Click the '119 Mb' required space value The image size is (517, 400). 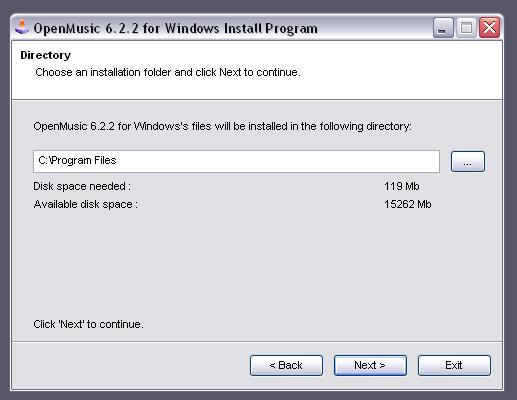pyautogui.click(x=402, y=186)
